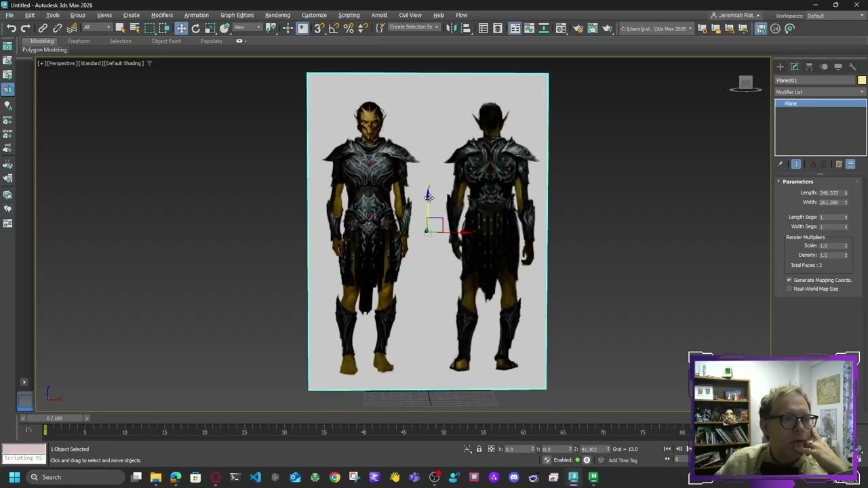868x488 pixels.
Task: Click the Select and Link icon
Action: click(43, 28)
